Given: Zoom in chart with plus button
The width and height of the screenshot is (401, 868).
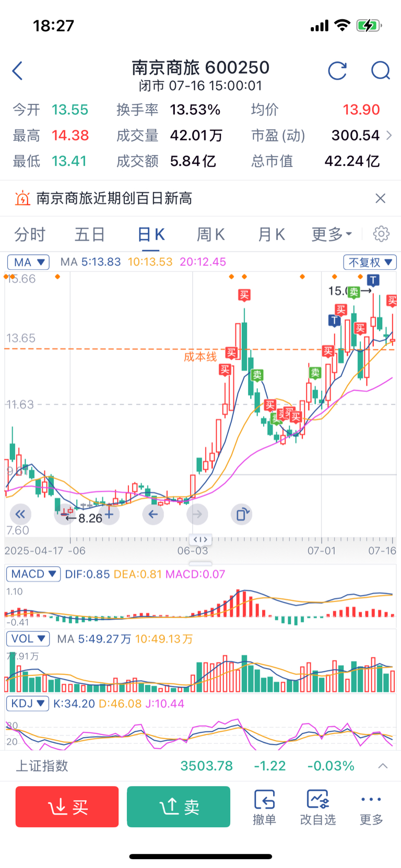Looking at the screenshot, I should (109, 515).
